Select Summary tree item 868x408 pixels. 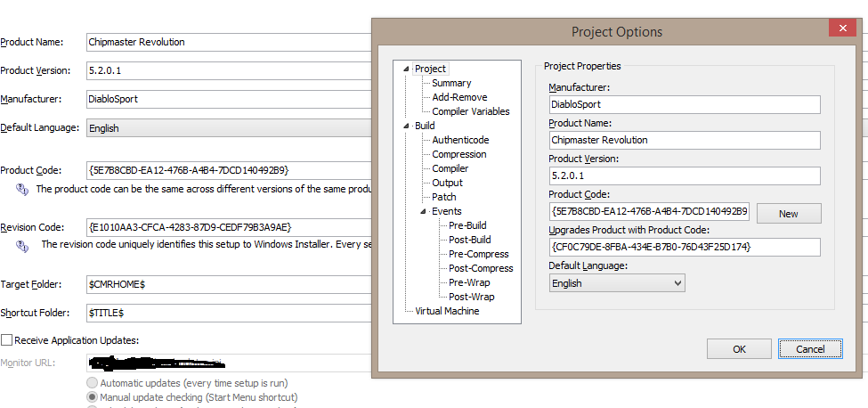pos(451,83)
